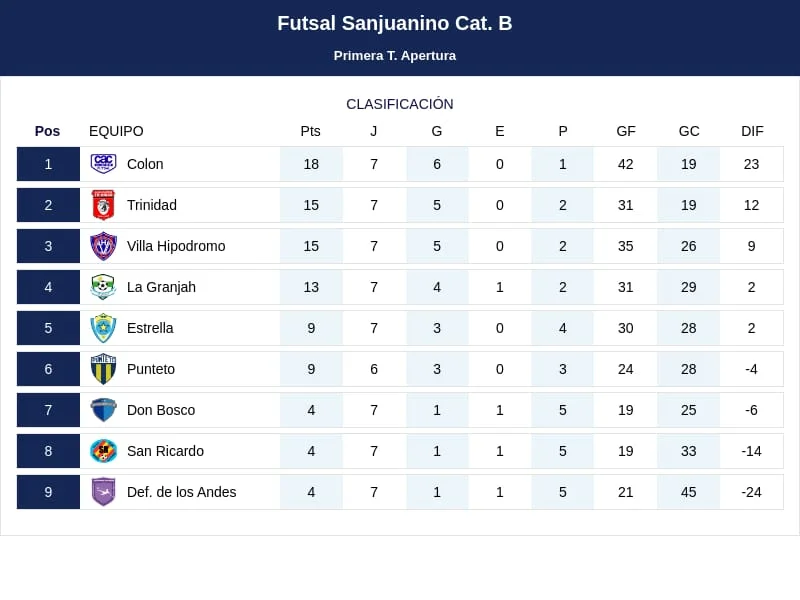Image resolution: width=800 pixels, height=600 pixels.
Task: Click the DIF column header
Action: tap(752, 131)
